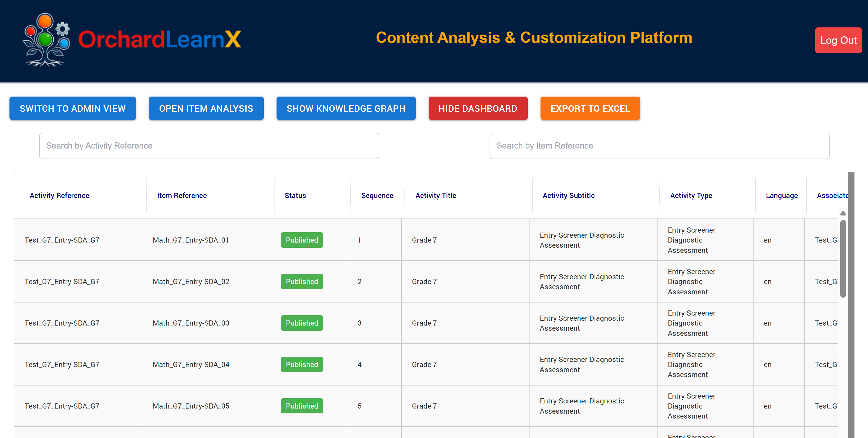Click the Published badge for Math_G7_Entry-SDA_01
Image resolution: width=868 pixels, height=438 pixels.
(x=302, y=240)
